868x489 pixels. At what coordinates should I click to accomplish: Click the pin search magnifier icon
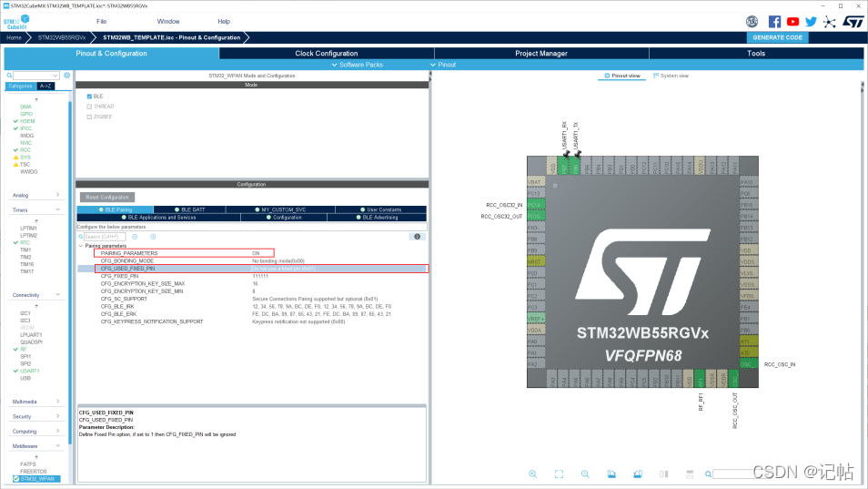click(708, 474)
